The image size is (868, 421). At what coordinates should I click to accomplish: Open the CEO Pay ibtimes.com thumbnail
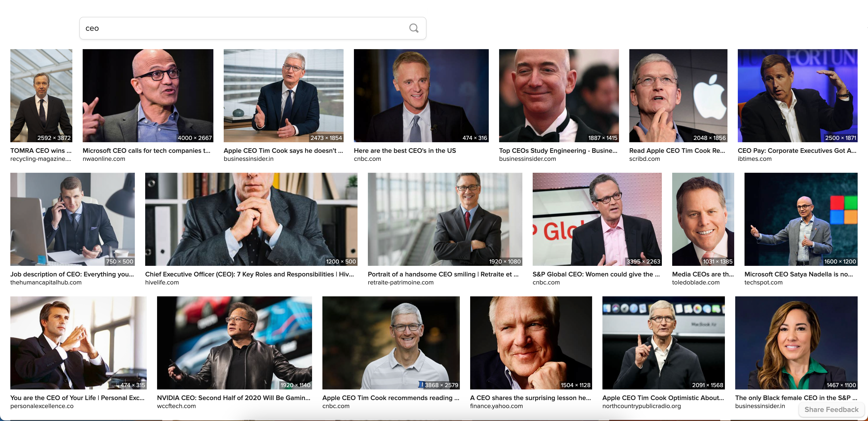797,95
